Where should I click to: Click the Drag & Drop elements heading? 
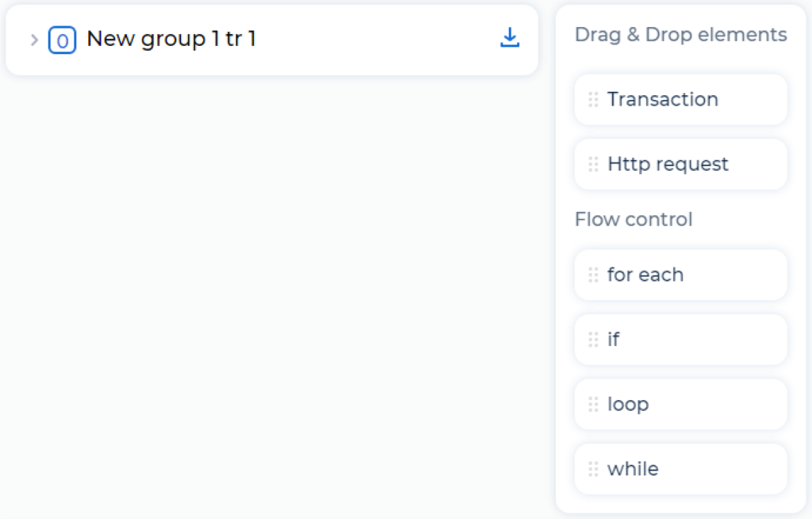(x=680, y=35)
